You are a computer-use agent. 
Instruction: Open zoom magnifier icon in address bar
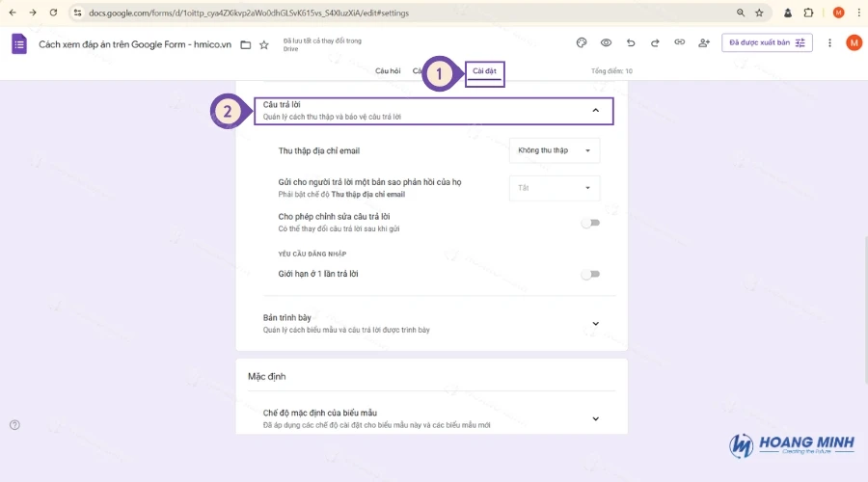[x=740, y=13]
